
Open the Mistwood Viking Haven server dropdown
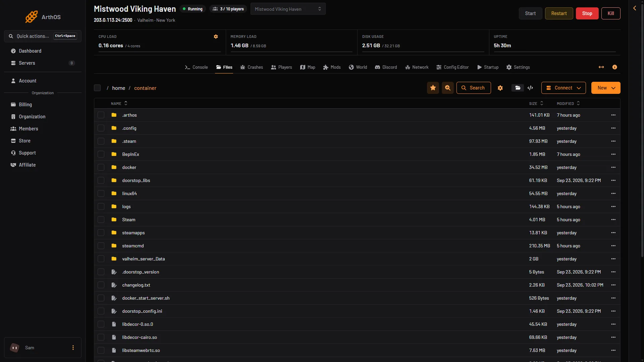288,9
